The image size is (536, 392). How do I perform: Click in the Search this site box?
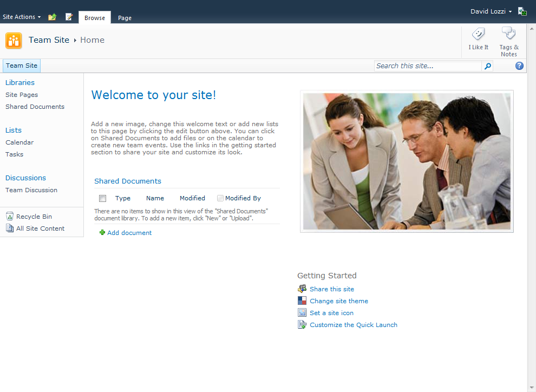tap(427, 66)
